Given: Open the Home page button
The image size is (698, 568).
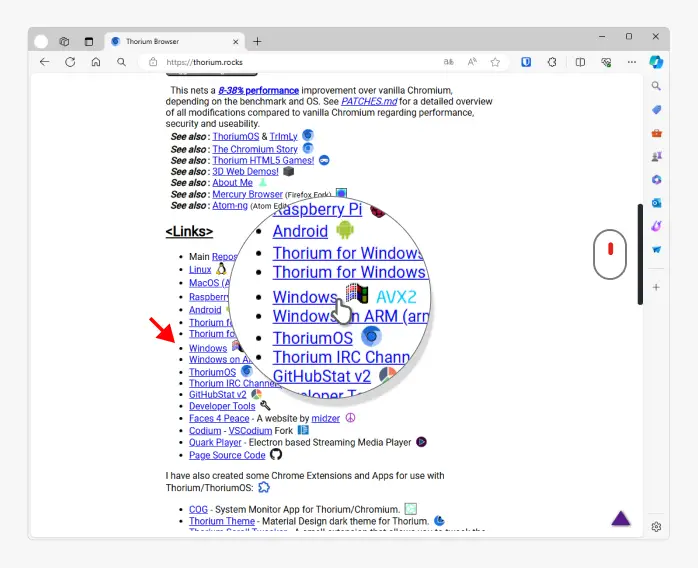Looking at the screenshot, I should tap(96, 62).
